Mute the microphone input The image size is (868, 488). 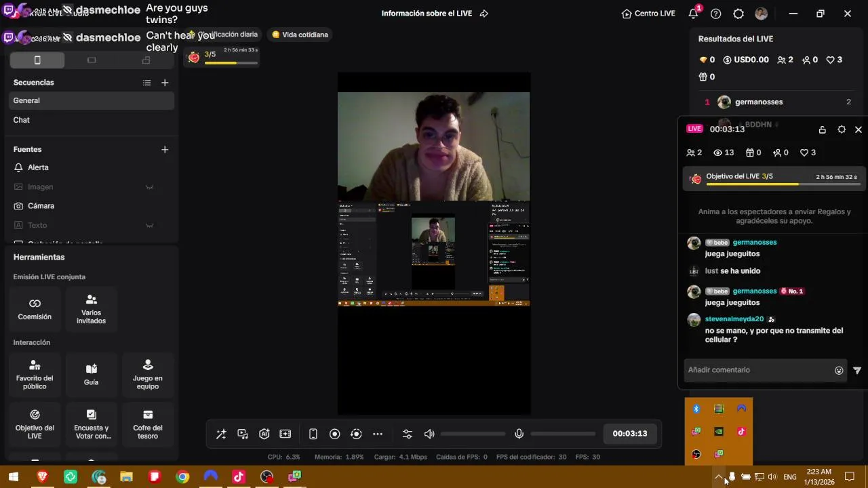519,434
